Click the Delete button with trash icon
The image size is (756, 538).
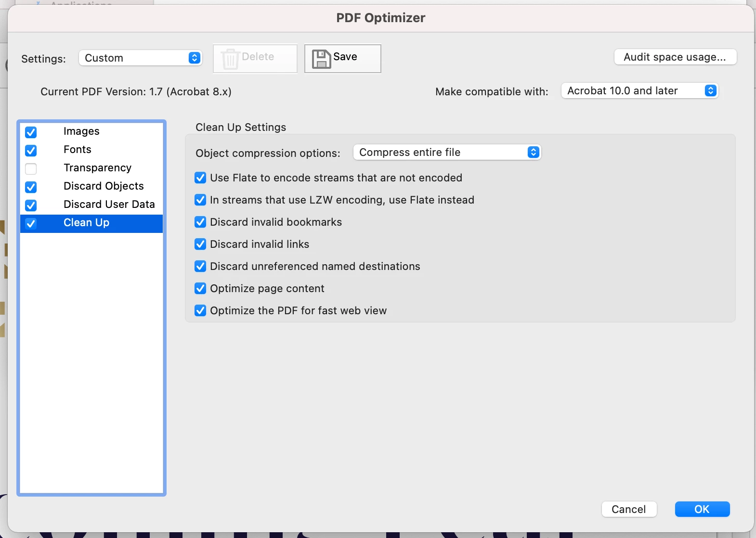(x=255, y=59)
